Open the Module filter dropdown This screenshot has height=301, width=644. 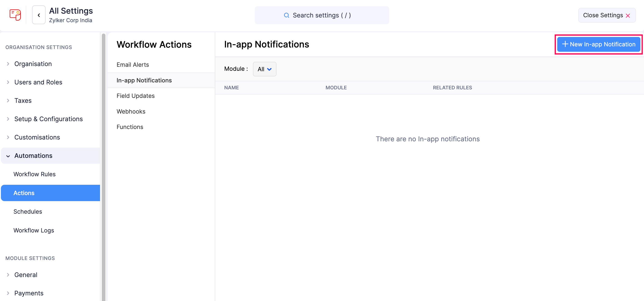(x=265, y=69)
